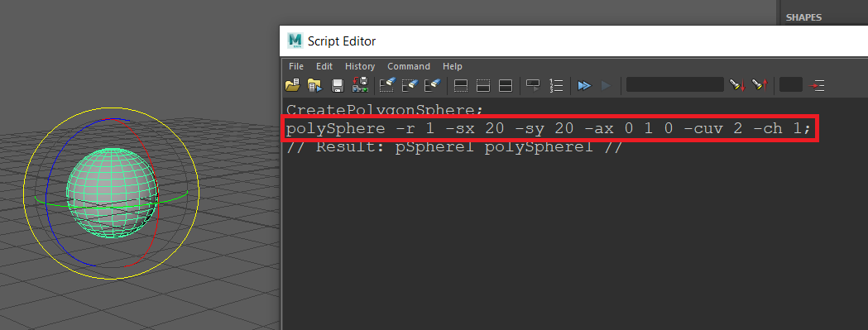Image resolution: width=868 pixels, height=330 pixels.
Task: Open the Command menu
Action: pyautogui.click(x=409, y=66)
